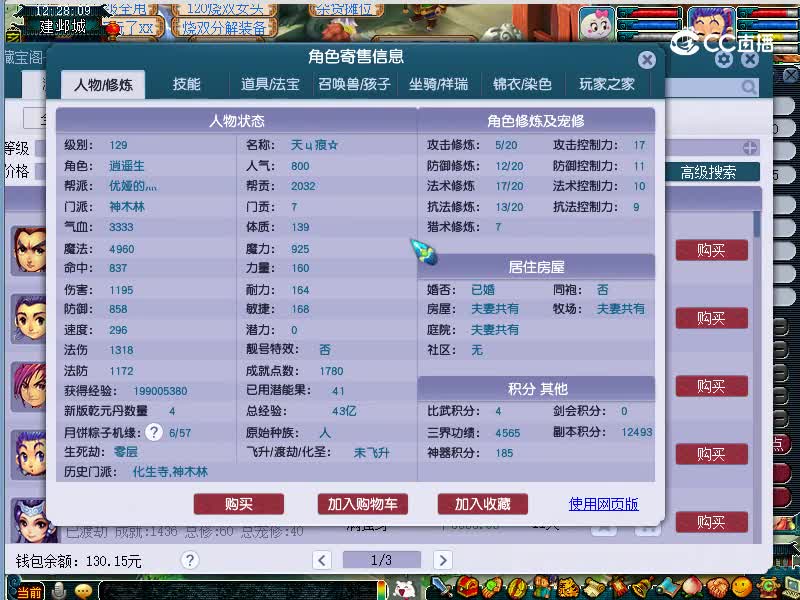Select the 人物/修炼 tab
This screenshot has height=600, width=800.
[103, 85]
